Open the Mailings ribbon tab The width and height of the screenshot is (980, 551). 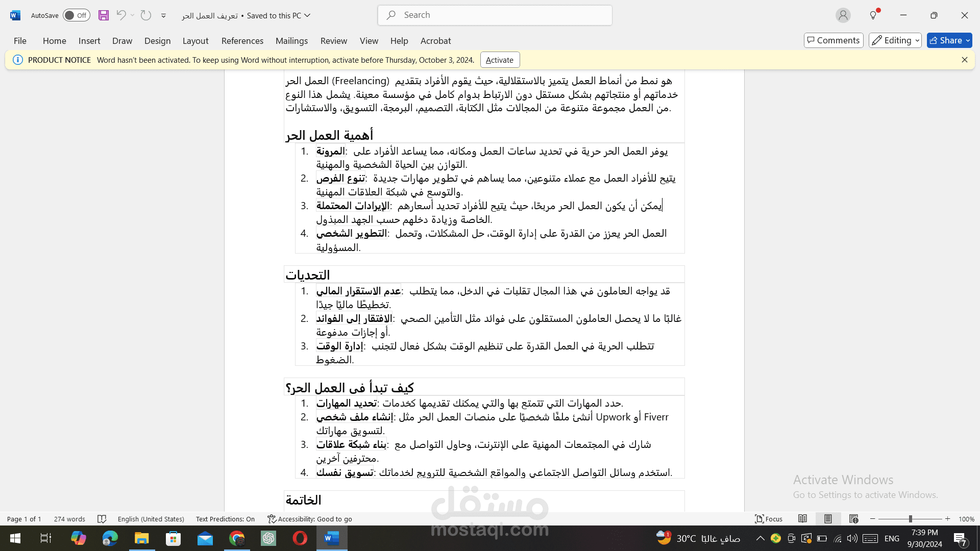[x=291, y=41]
